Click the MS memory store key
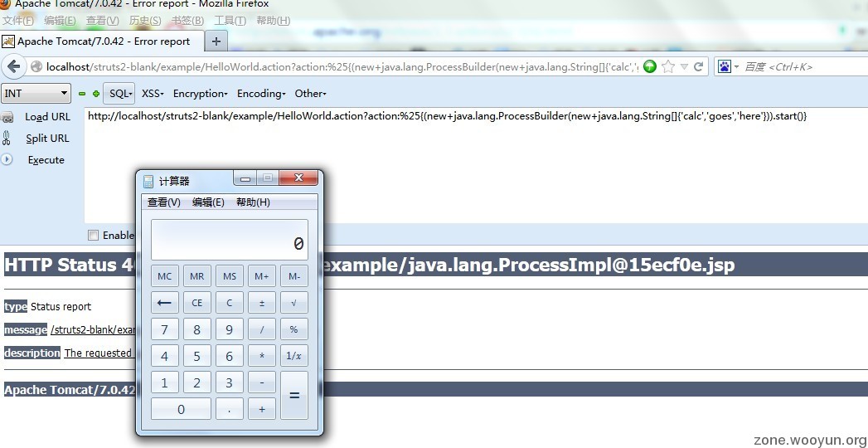868x448 pixels. [229, 276]
